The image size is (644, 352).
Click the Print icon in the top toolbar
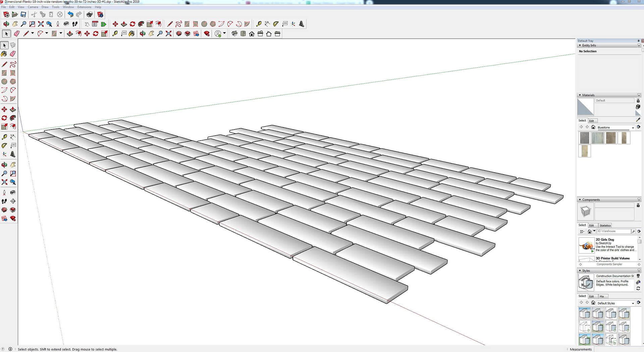tap(89, 14)
